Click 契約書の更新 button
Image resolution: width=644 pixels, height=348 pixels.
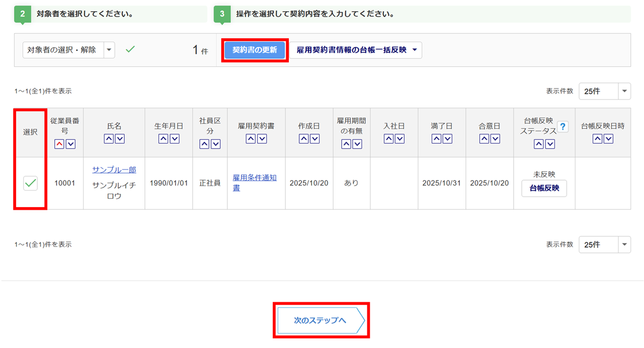point(255,50)
